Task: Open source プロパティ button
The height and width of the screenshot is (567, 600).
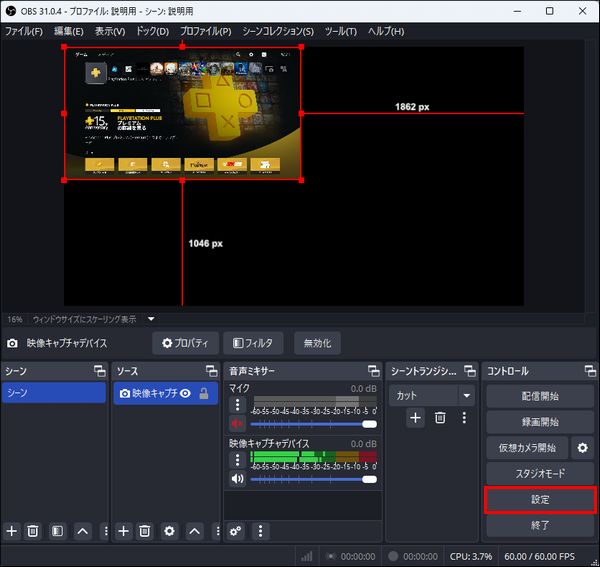Action: tap(185, 343)
